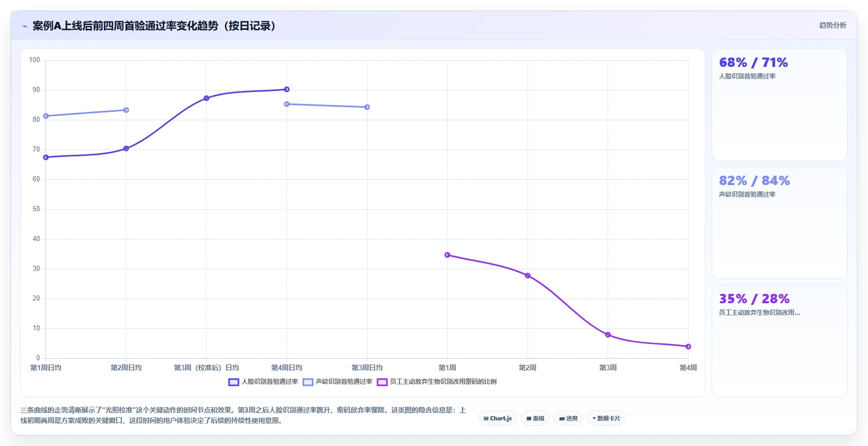The image size is (868, 446).
Task: Click the x-axis label 第2周日均
Action: click(126, 368)
